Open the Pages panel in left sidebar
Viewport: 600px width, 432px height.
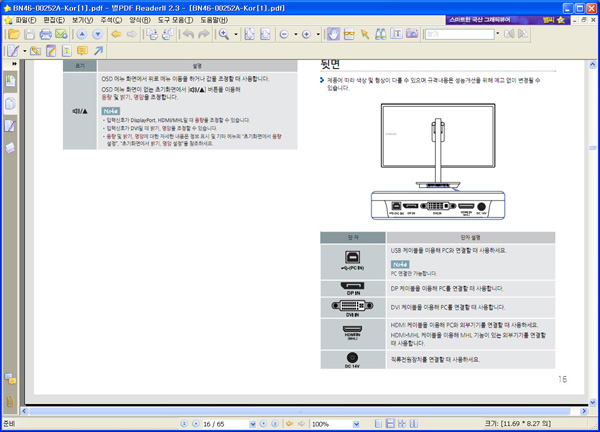click(x=10, y=103)
